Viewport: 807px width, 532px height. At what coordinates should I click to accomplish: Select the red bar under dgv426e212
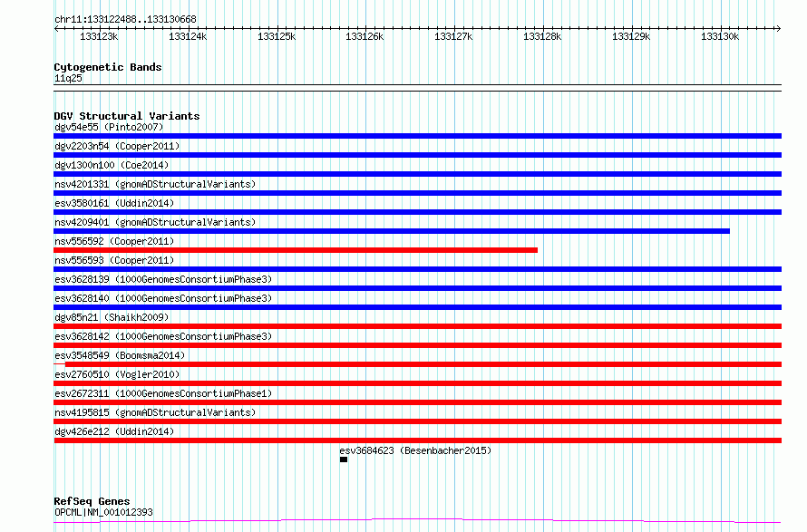click(417, 440)
